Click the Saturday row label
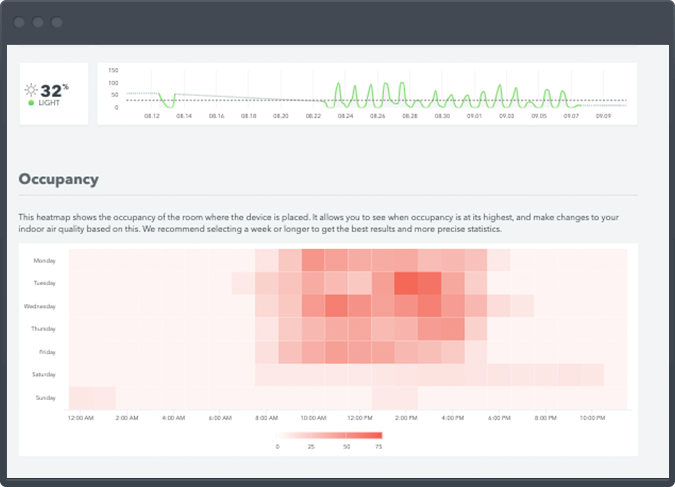The height and width of the screenshot is (487, 675). 46,375
